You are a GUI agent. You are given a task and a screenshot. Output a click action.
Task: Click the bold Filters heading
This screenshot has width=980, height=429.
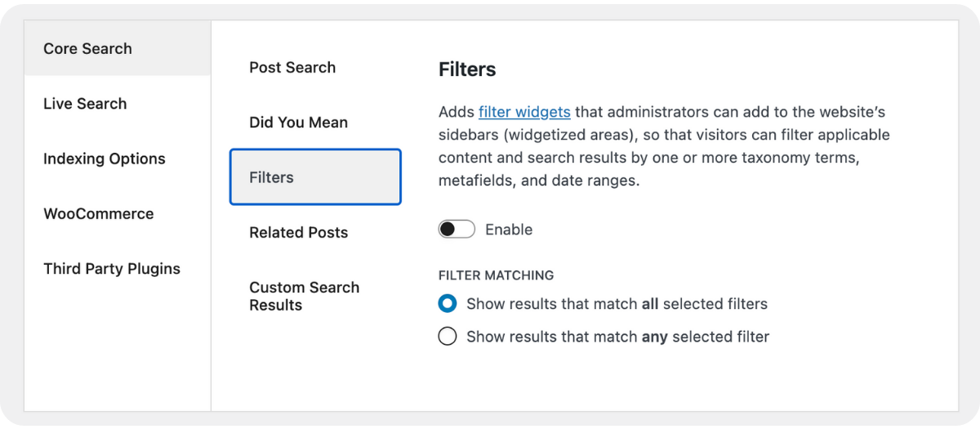tap(467, 69)
